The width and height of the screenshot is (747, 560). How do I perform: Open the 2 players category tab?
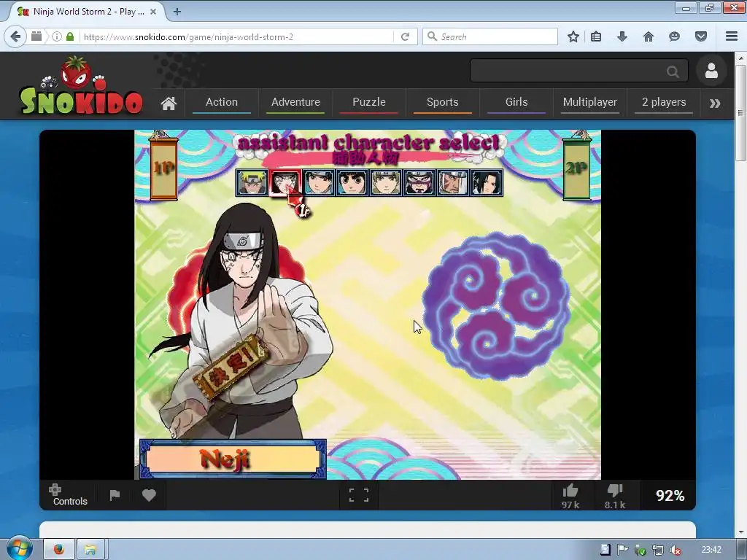pos(664,102)
